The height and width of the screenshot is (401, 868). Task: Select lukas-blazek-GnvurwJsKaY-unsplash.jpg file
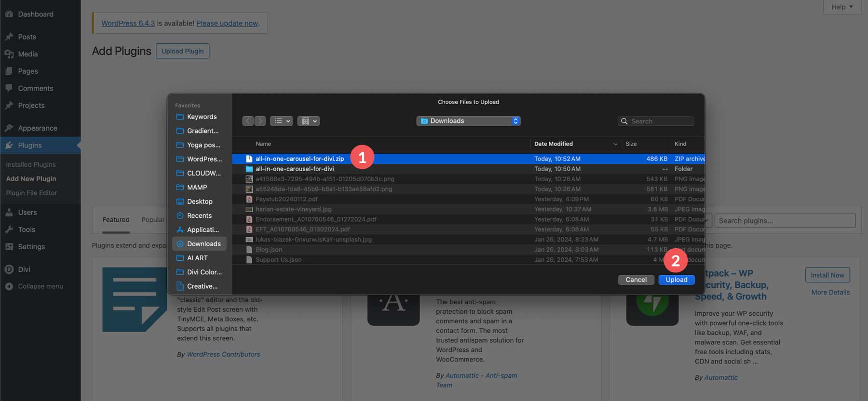pos(468,240)
